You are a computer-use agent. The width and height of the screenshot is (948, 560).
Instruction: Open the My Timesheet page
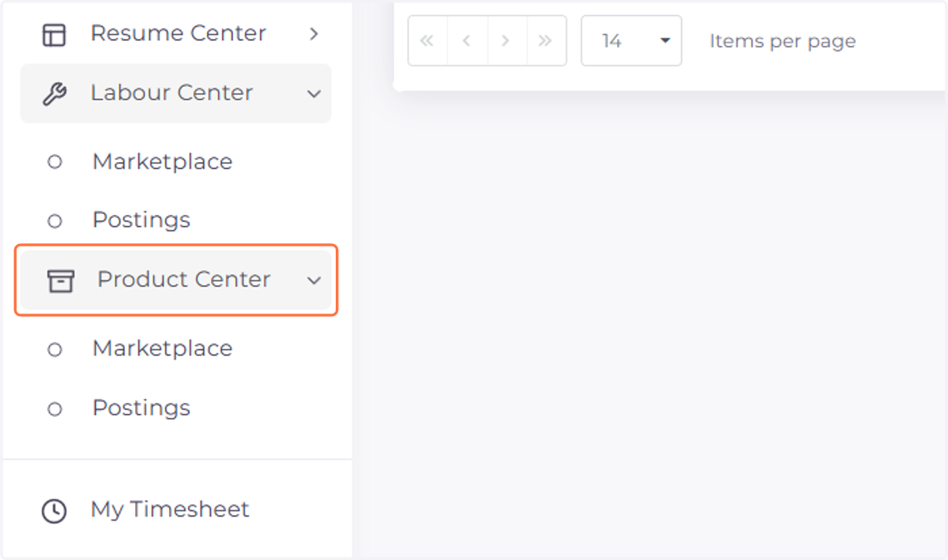click(x=170, y=509)
